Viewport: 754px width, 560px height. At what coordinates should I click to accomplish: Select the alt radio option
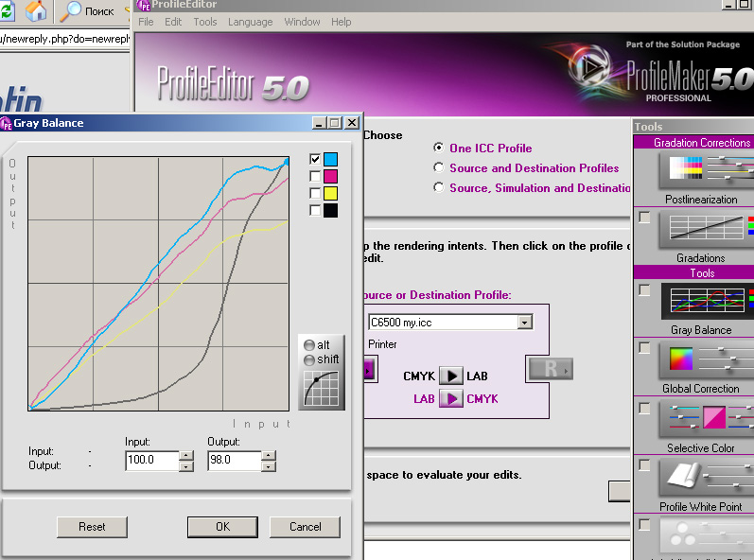pyautogui.click(x=309, y=345)
